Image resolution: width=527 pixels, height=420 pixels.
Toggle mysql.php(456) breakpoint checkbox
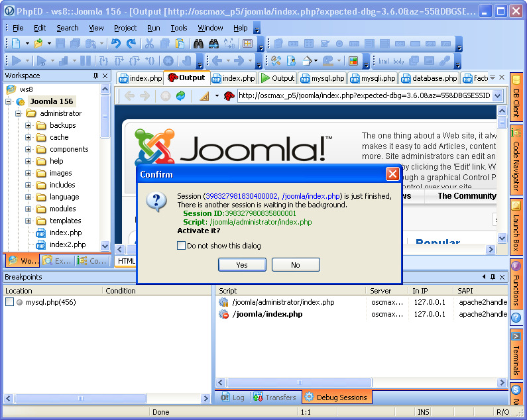[10, 302]
